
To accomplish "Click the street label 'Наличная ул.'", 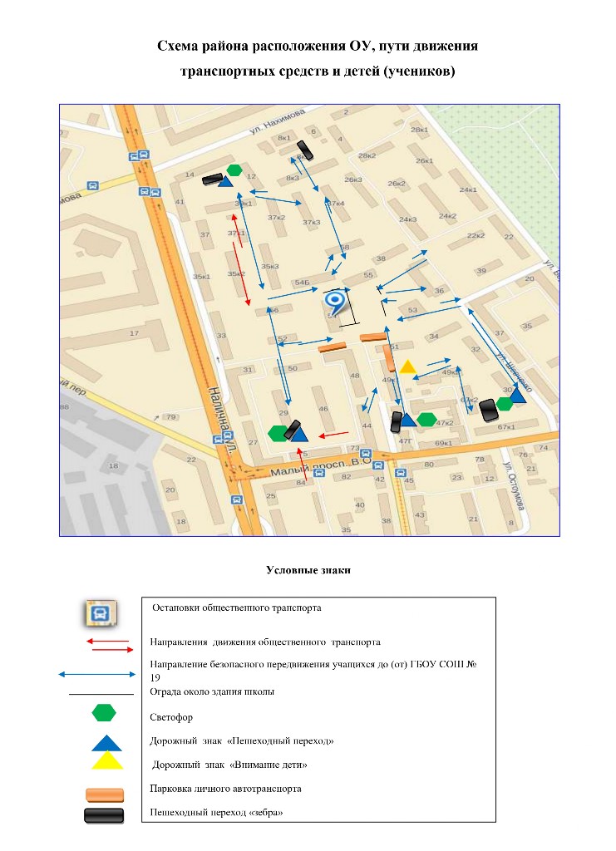I will pyautogui.click(x=223, y=421).
